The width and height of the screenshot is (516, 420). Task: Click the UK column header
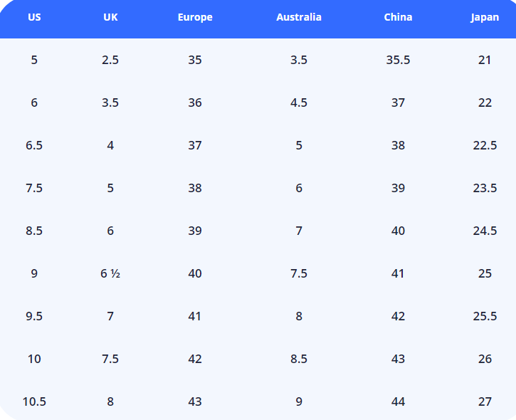[x=110, y=17]
